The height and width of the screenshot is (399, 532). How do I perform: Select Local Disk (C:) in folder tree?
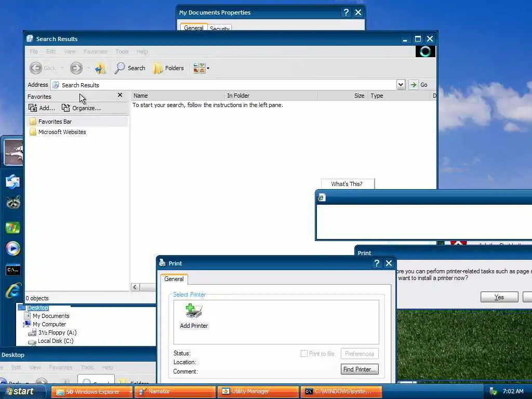point(56,341)
